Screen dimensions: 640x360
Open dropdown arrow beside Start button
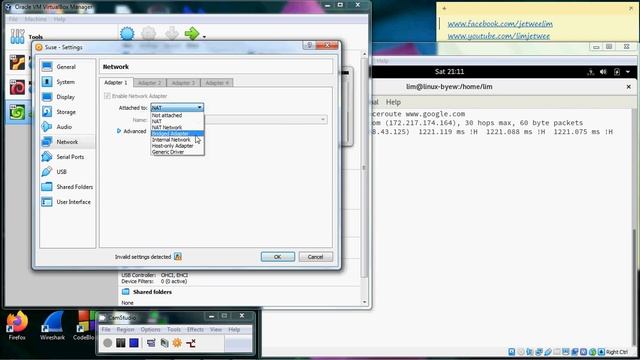tap(204, 37)
